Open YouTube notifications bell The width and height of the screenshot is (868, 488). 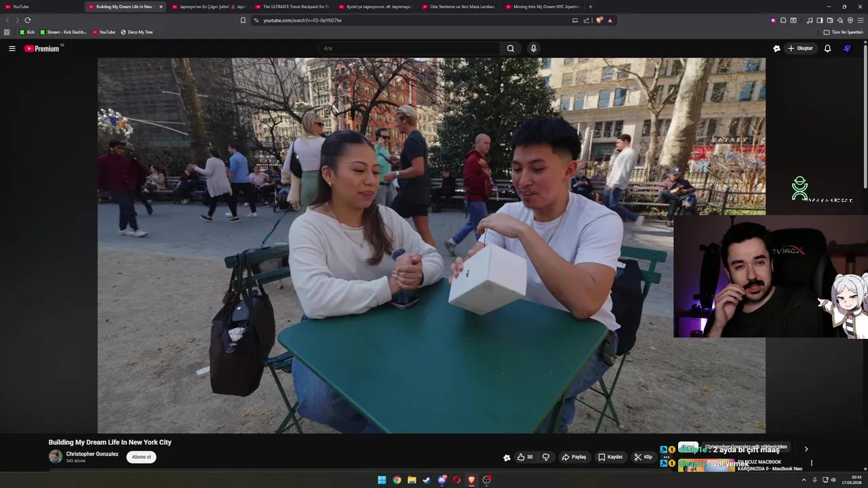pos(827,48)
